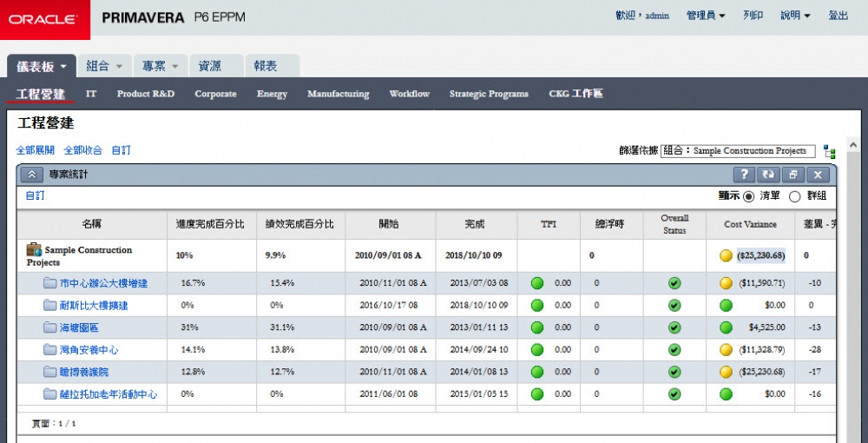Click folder icon of 海塘園區

coord(49,327)
